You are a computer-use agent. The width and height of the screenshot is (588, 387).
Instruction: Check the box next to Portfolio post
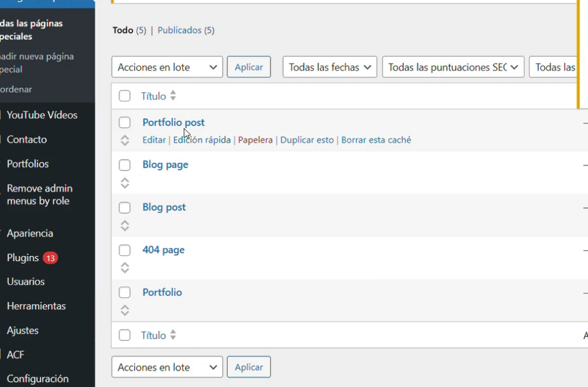pyautogui.click(x=125, y=122)
